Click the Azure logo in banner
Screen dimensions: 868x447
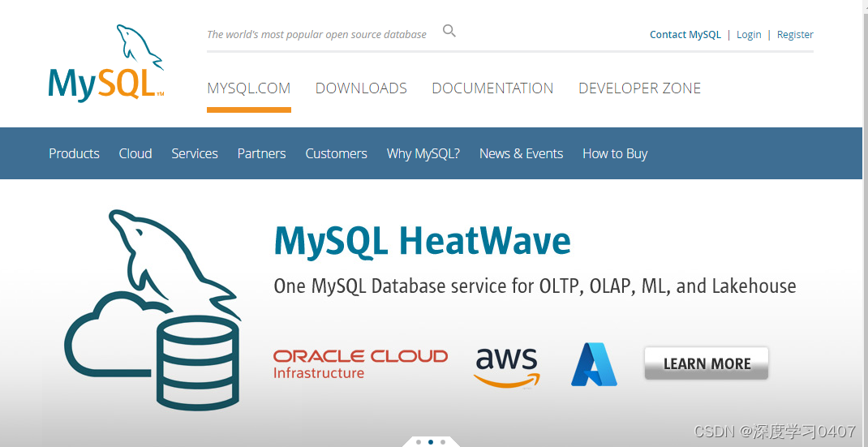click(x=594, y=364)
